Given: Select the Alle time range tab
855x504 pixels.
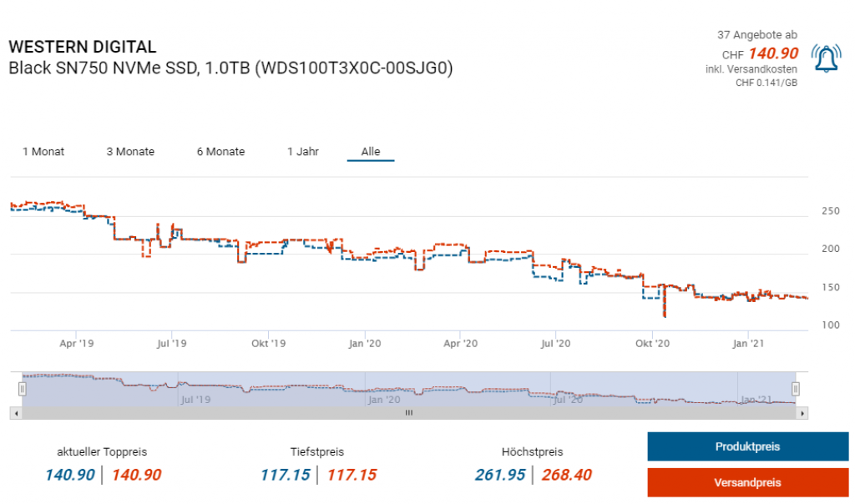Looking at the screenshot, I should point(371,152).
